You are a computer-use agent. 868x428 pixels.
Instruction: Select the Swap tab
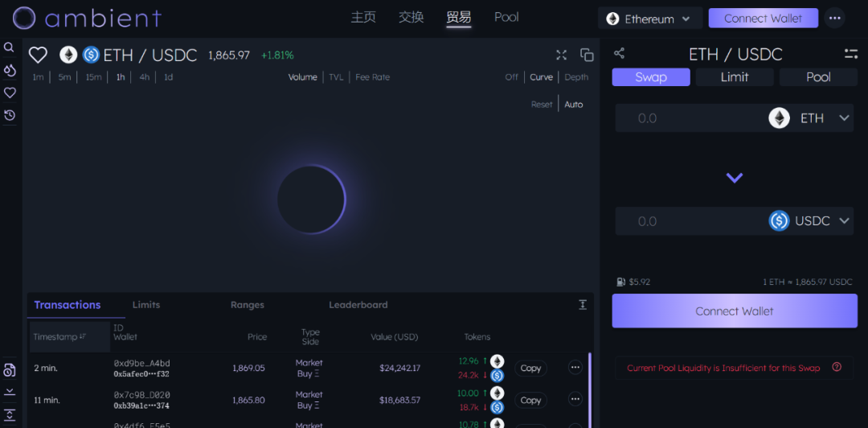click(651, 77)
